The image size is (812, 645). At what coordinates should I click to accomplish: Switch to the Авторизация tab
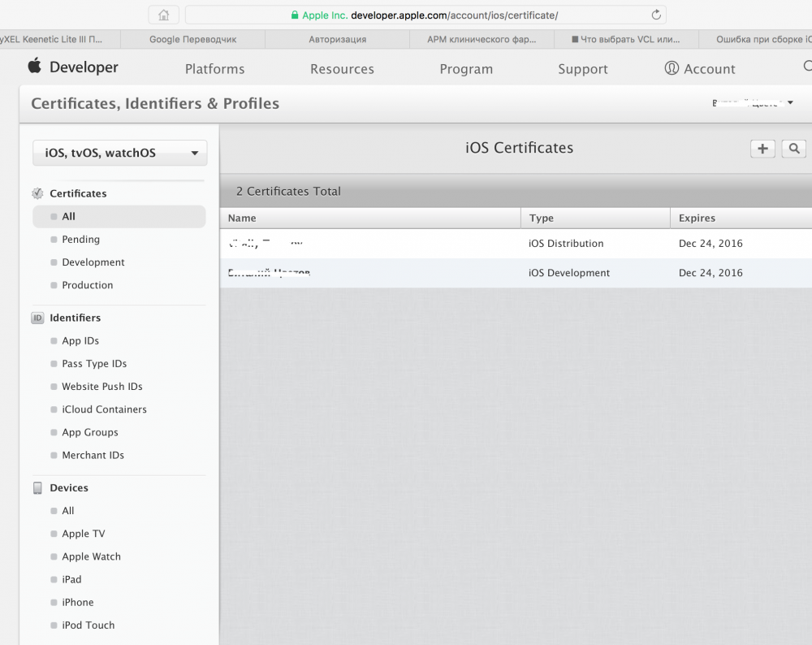click(x=337, y=39)
